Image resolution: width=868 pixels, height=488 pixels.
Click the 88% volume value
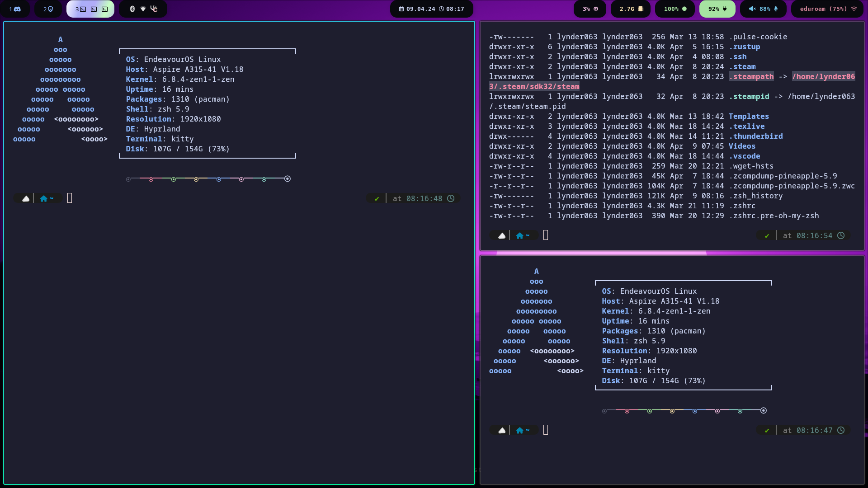[x=765, y=9]
